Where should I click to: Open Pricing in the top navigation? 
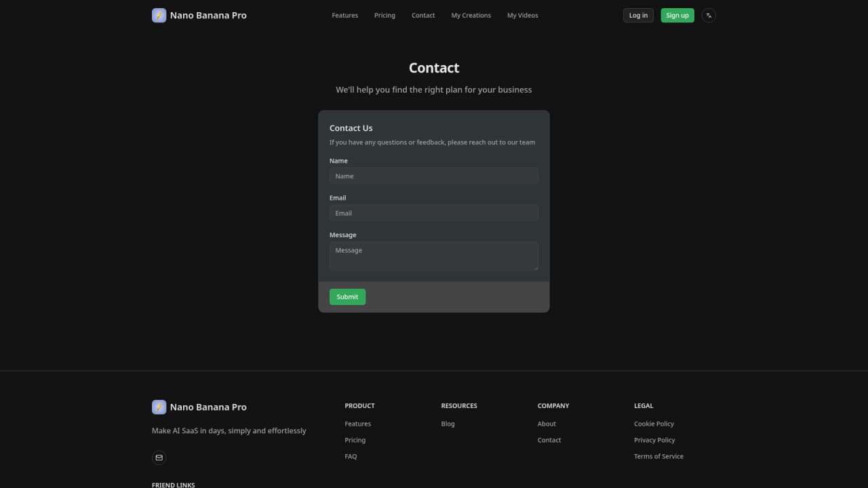click(384, 16)
